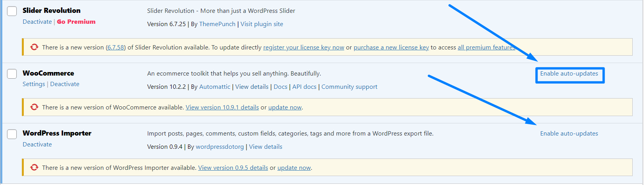Deactivate the WordPress Importer plugin
Screen dimensions: 644x185
click(37, 144)
